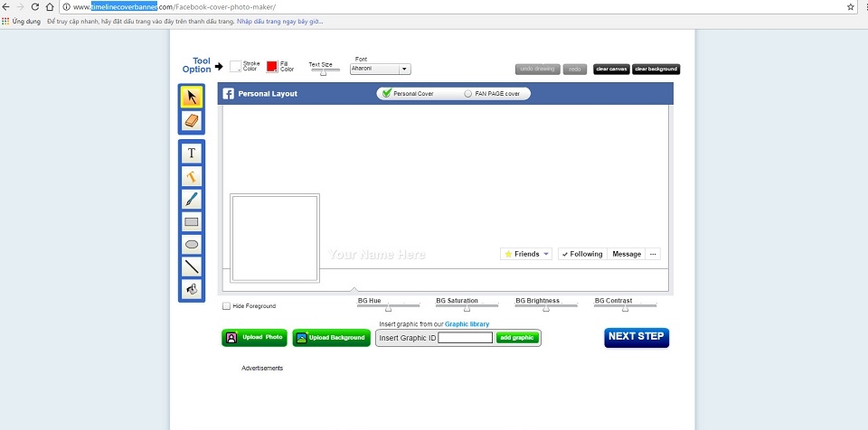Click the Text Size slider handle

point(324,72)
